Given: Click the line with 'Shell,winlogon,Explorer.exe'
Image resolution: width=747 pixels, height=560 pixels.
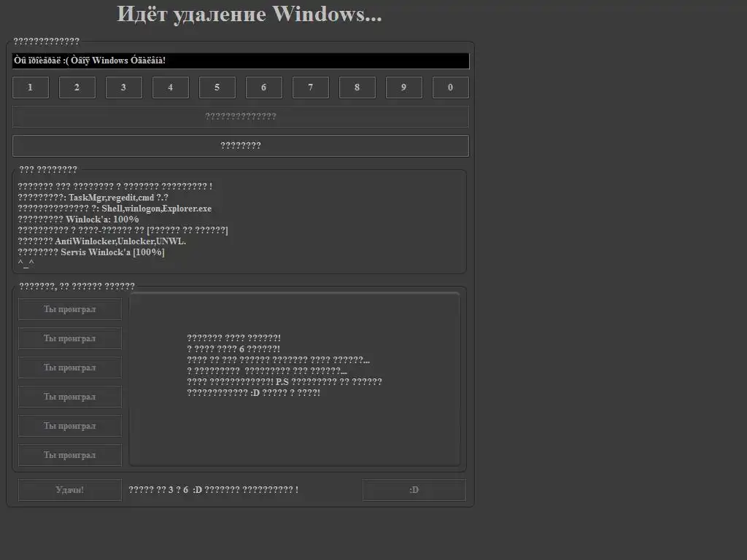Looking at the screenshot, I should (x=115, y=209).
